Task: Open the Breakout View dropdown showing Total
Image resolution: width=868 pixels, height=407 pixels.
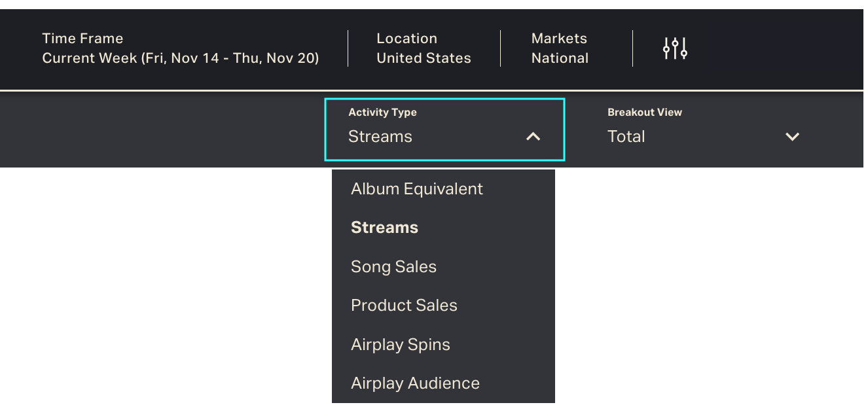Action: click(704, 130)
